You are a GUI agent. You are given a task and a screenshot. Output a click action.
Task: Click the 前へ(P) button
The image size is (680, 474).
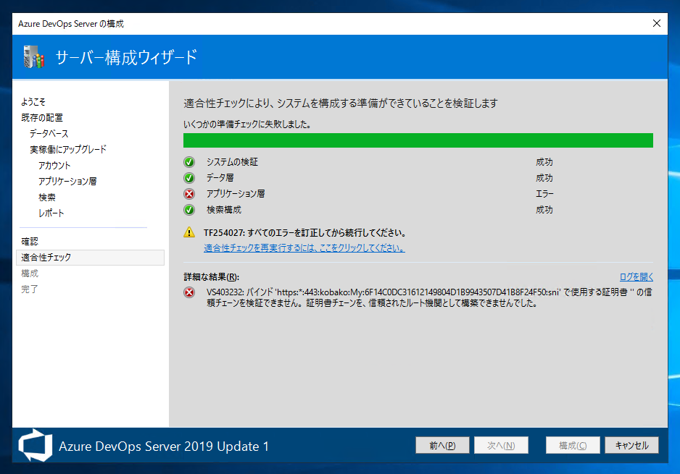click(x=442, y=445)
